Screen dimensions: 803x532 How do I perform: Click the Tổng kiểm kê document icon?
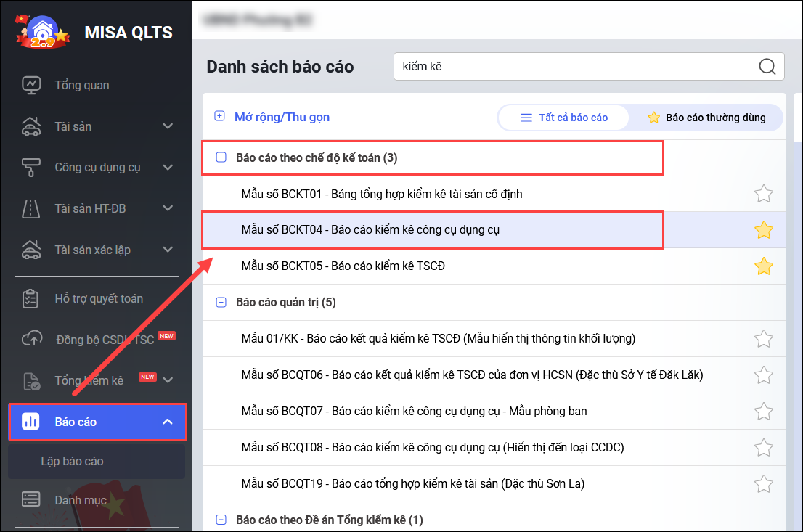point(32,381)
